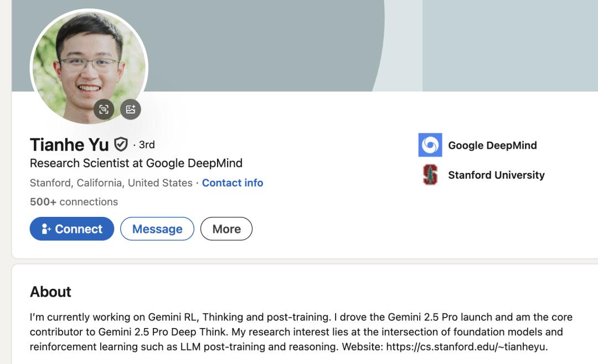Send a message with the Message button
The width and height of the screenshot is (598, 364).
pos(157,229)
